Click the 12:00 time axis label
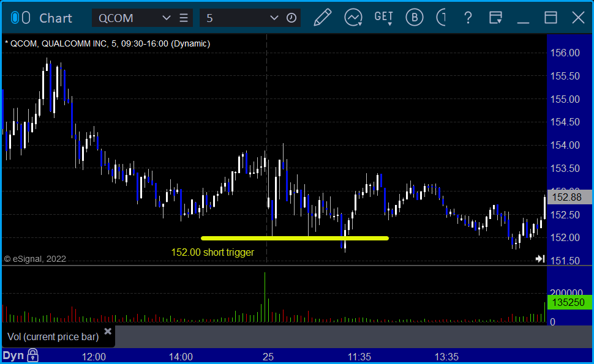This screenshot has width=594, height=364. click(x=94, y=357)
